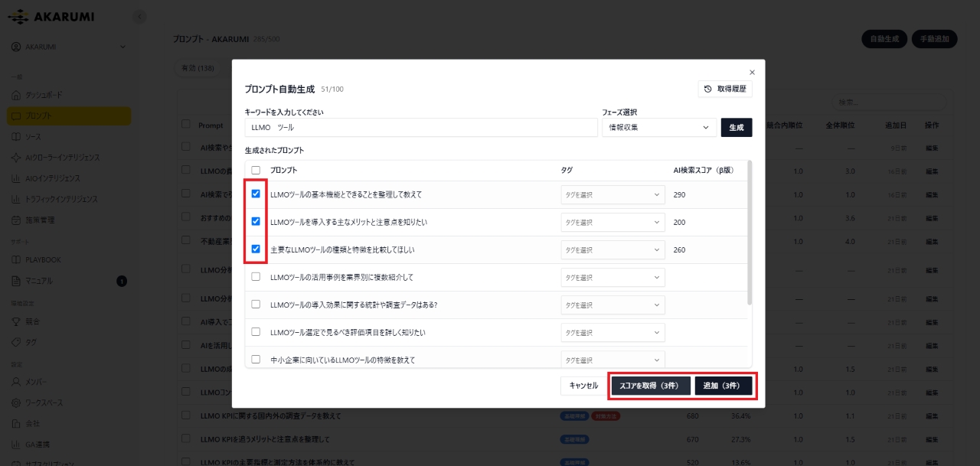The width and height of the screenshot is (980, 466).
Task: Open tag dropdown for 選定で見るべき評価項目 row
Action: [612, 332]
